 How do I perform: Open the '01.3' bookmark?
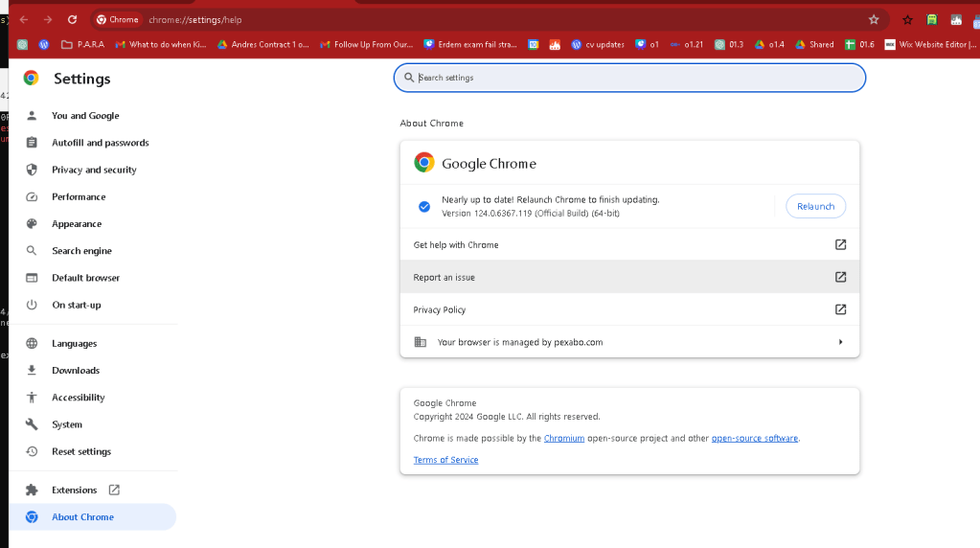(729, 44)
